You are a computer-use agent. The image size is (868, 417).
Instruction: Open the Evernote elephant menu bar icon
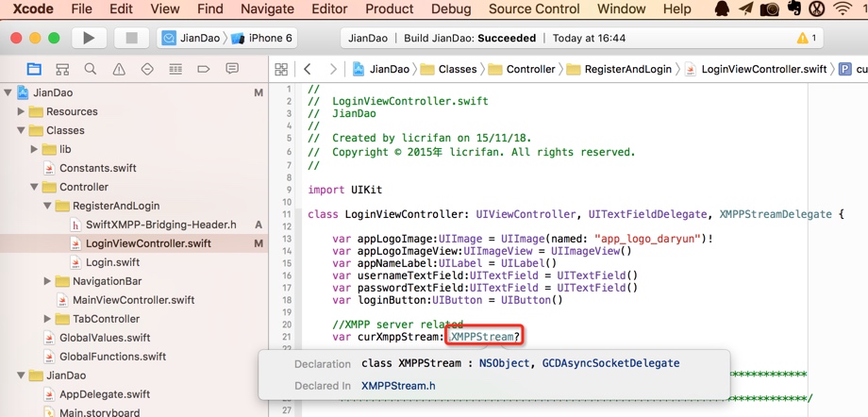[x=794, y=8]
